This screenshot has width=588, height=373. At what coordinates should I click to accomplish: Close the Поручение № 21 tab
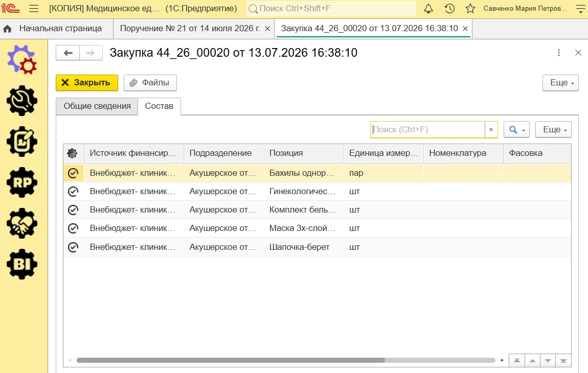(x=267, y=29)
